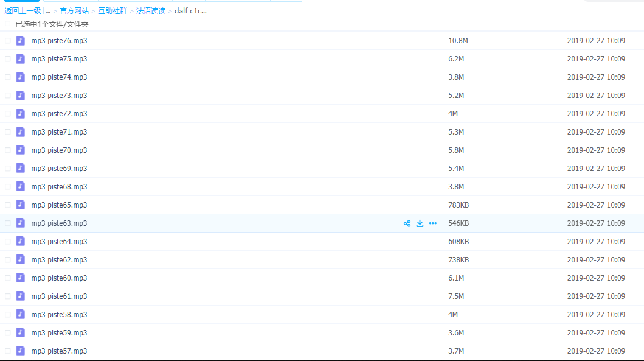Check the box for piste70.mp3
The image size is (644, 361).
click(7, 150)
